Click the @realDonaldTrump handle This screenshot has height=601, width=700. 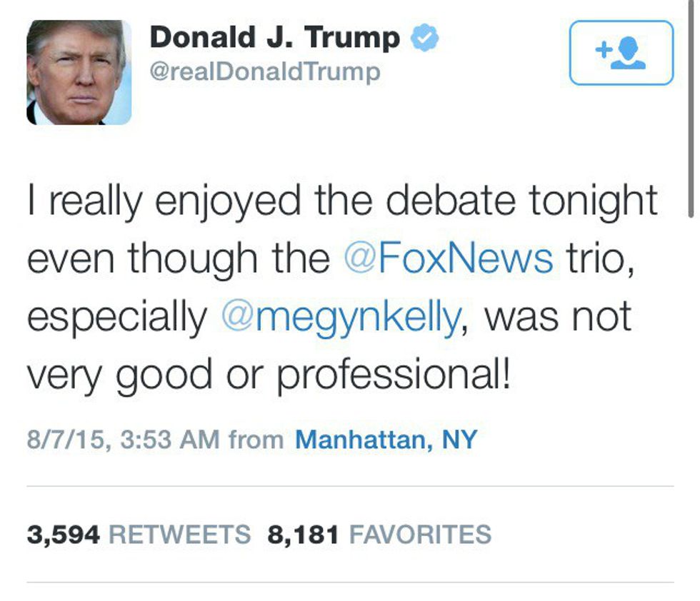[x=264, y=72]
